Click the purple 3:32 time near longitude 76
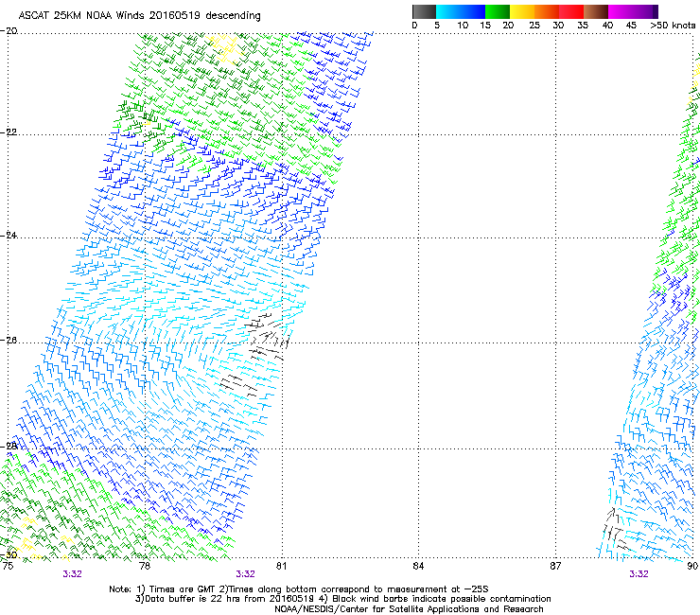Screen dimensions: 700x615 [x=72, y=574]
